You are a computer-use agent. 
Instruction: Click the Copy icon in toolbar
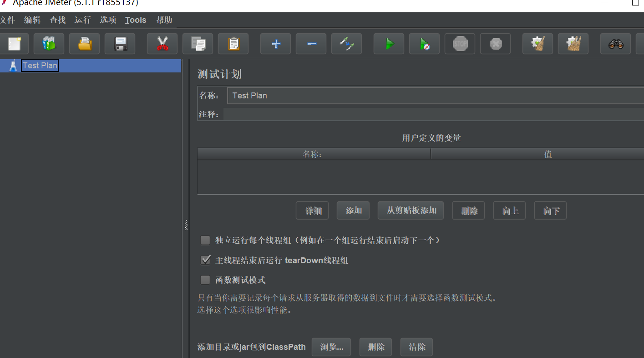(x=198, y=44)
